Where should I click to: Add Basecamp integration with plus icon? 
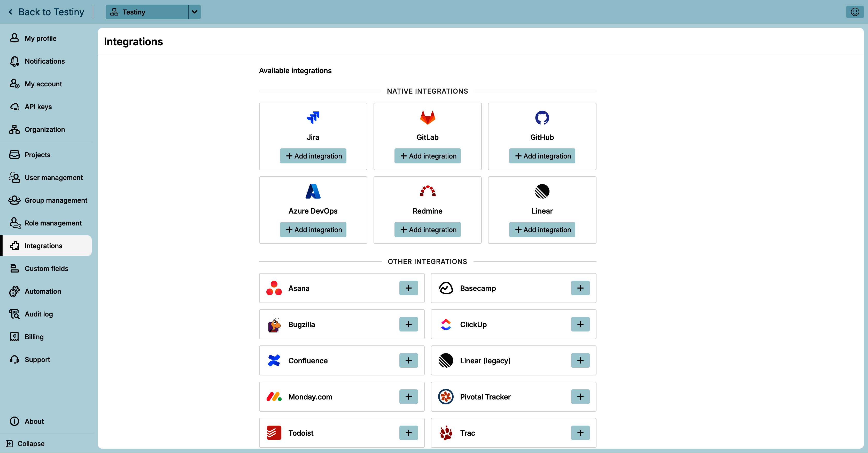580,288
